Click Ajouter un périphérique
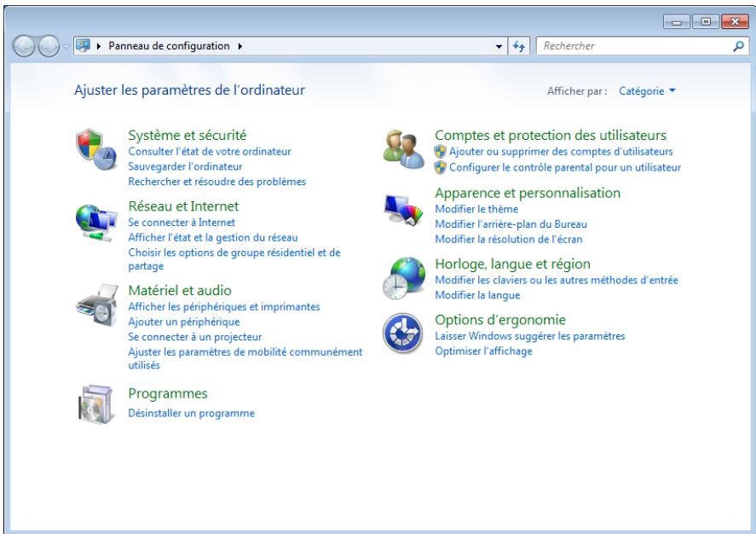This screenshot has width=756, height=534. pyautogui.click(x=184, y=322)
